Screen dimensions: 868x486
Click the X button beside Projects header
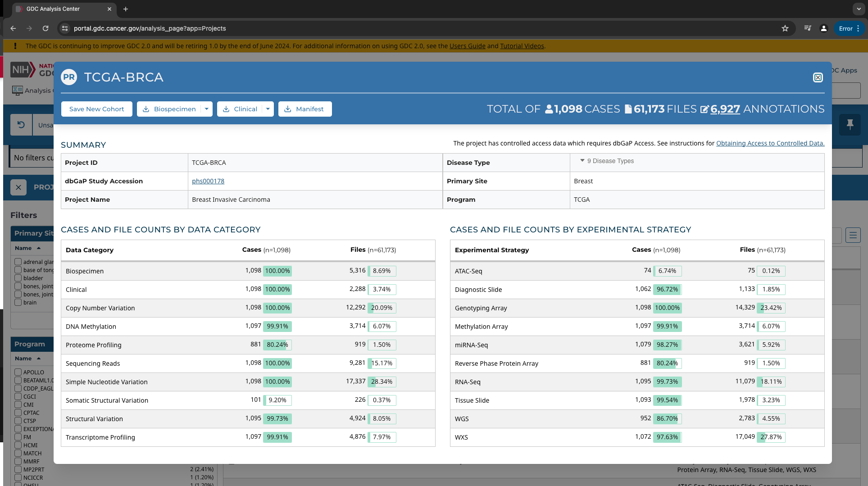coord(18,187)
